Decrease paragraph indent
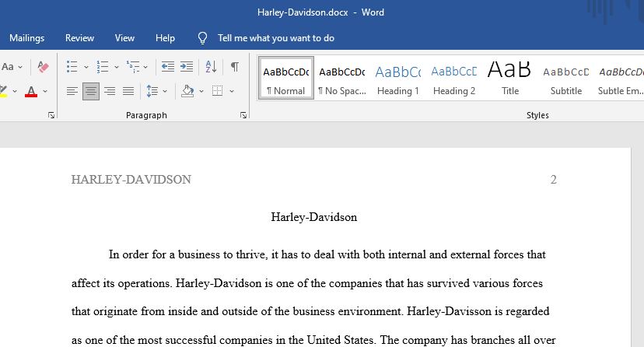The width and height of the screenshot is (644, 347). (167, 67)
